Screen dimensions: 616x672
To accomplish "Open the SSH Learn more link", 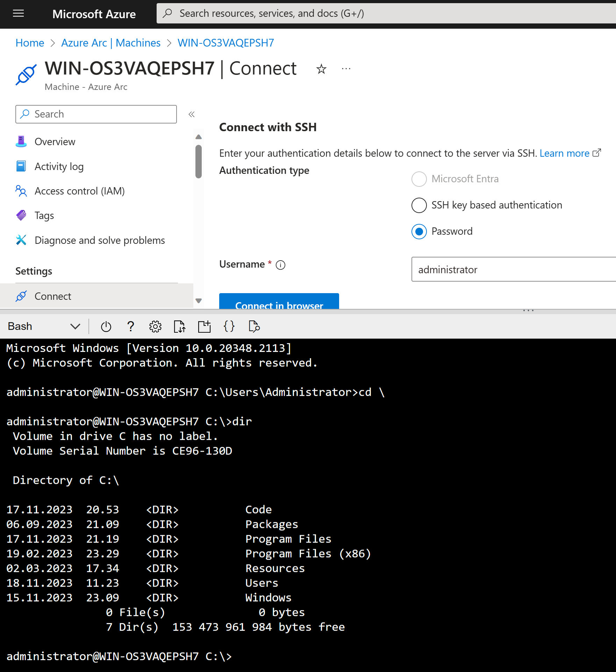I will click(x=565, y=153).
